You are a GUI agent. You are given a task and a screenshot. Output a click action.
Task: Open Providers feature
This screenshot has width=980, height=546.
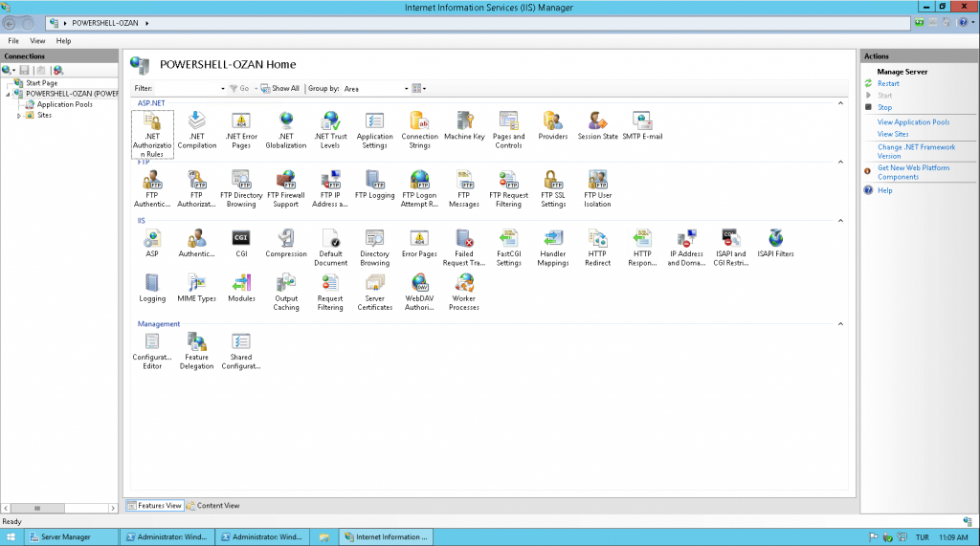pyautogui.click(x=553, y=126)
